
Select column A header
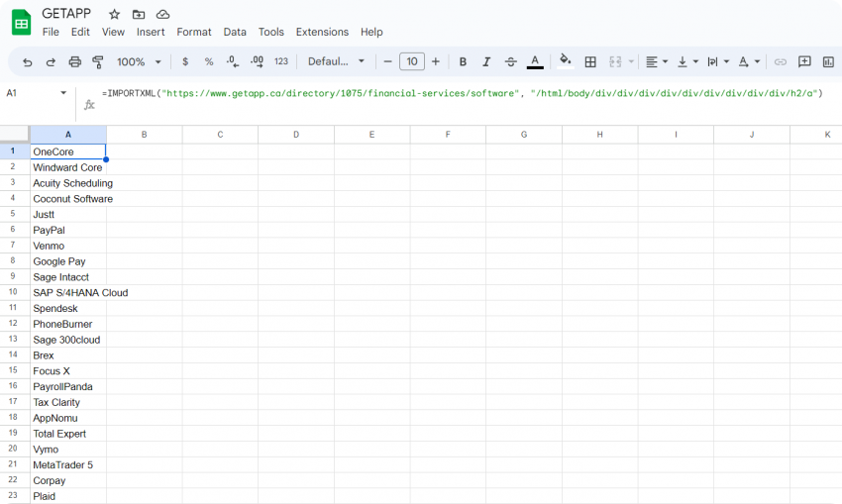pos(68,135)
